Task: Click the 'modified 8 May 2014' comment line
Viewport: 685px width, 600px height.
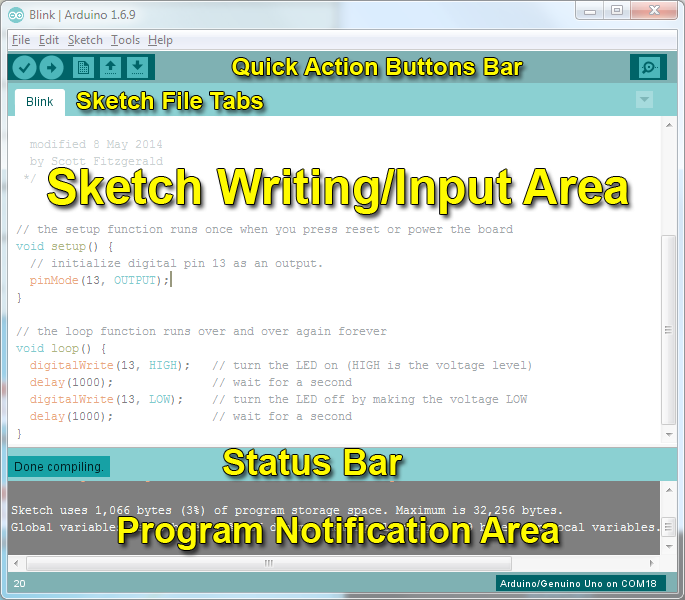Action: coord(96,144)
